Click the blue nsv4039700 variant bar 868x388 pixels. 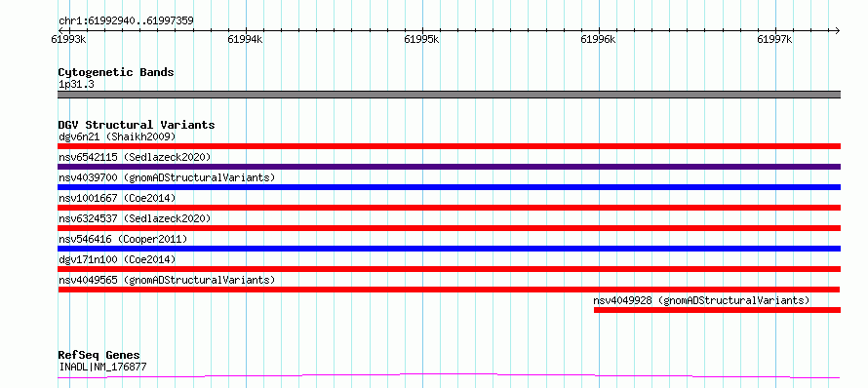(x=449, y=187)
